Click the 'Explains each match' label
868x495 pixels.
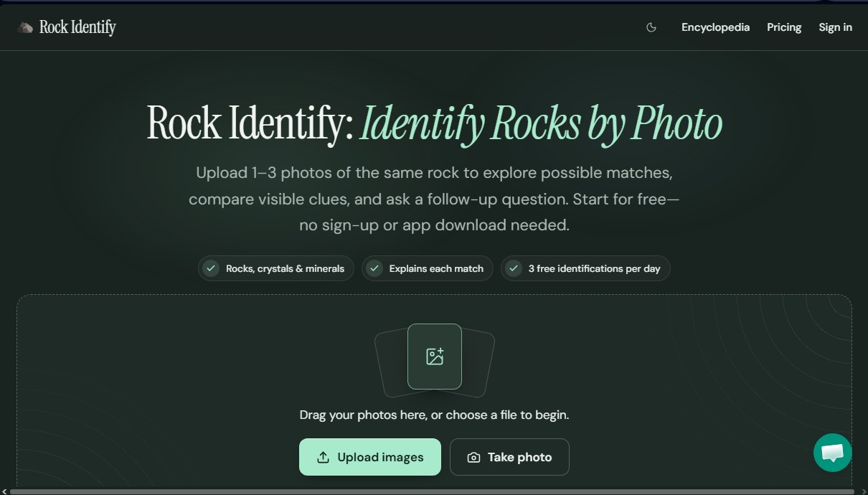436,268
